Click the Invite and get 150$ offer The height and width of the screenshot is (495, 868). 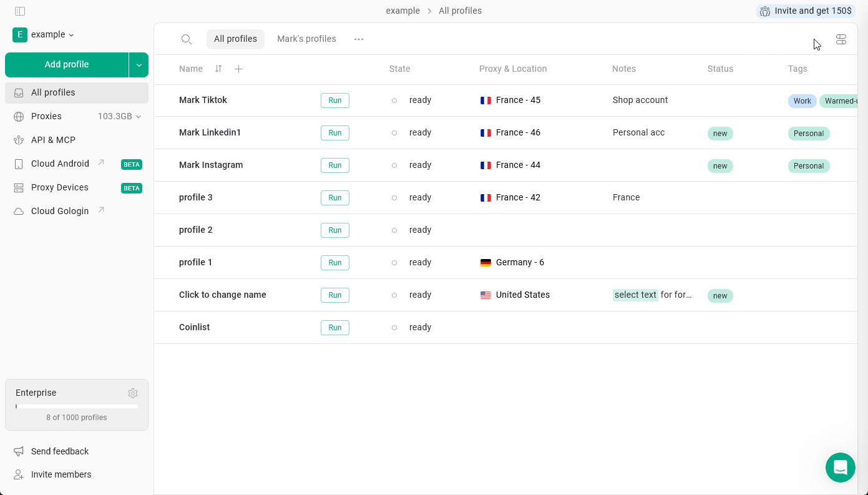[x=805, y=11]
